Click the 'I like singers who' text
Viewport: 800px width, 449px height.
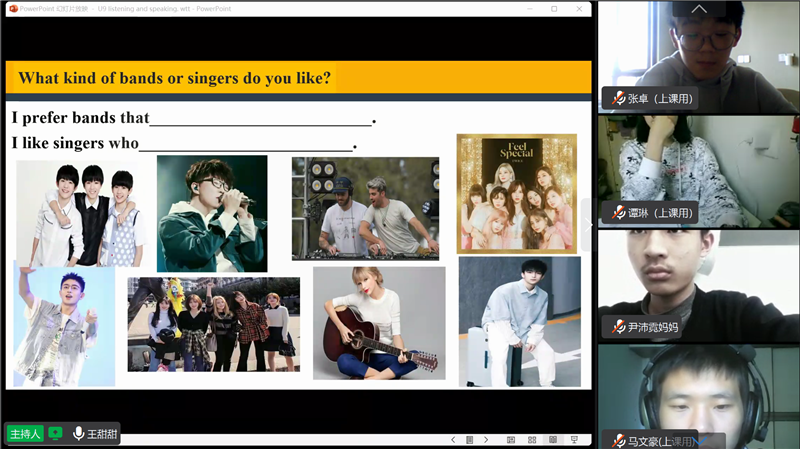75,143
